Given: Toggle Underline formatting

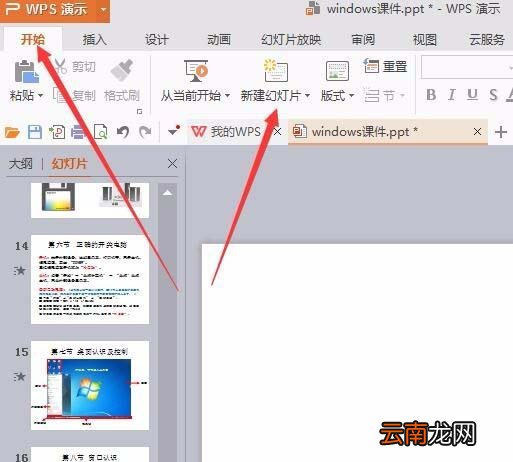Looking at the screenshot, I should point(472,95).
